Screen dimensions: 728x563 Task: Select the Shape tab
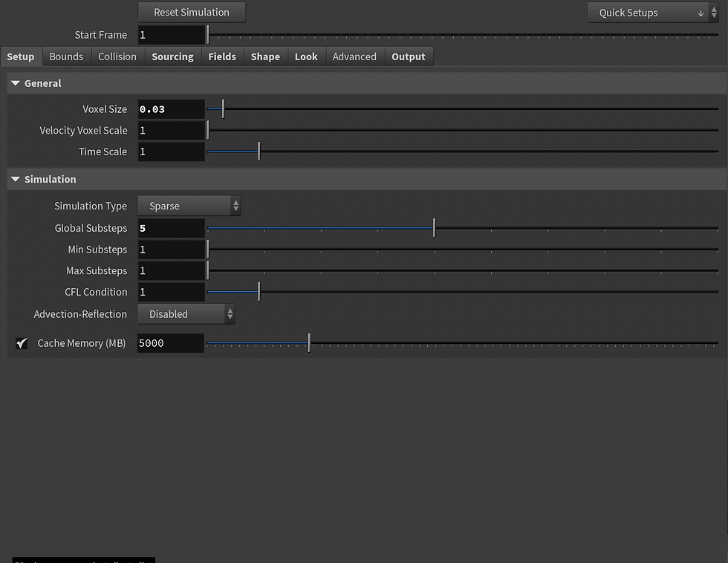tap(266, 56)
